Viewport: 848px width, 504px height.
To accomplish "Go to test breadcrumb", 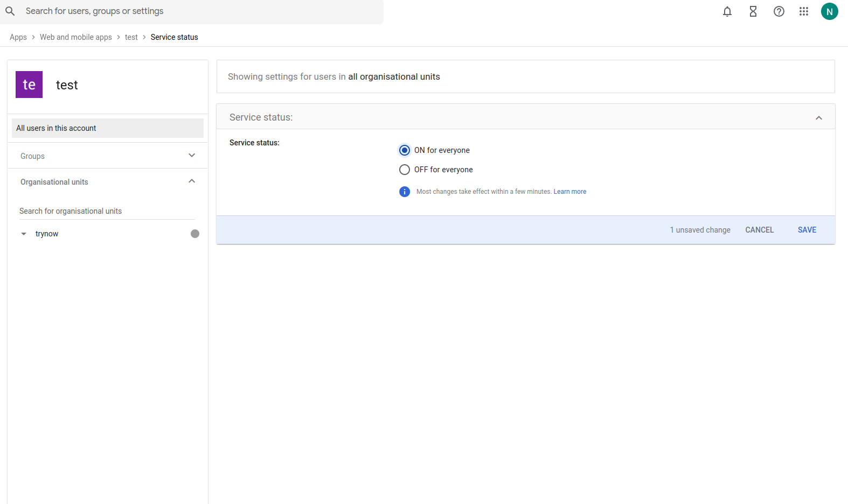I will 131,37.
